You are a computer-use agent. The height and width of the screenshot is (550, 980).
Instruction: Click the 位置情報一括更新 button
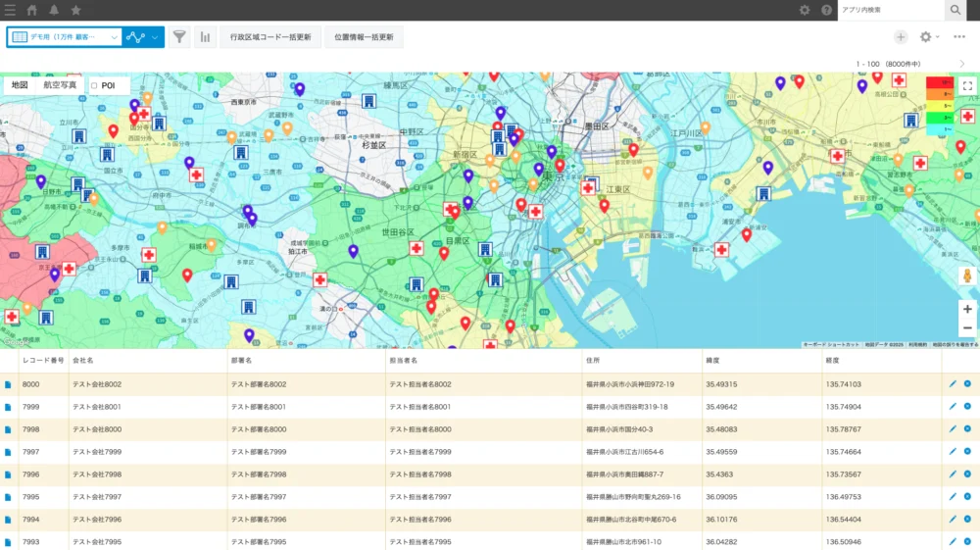(364, 37)
